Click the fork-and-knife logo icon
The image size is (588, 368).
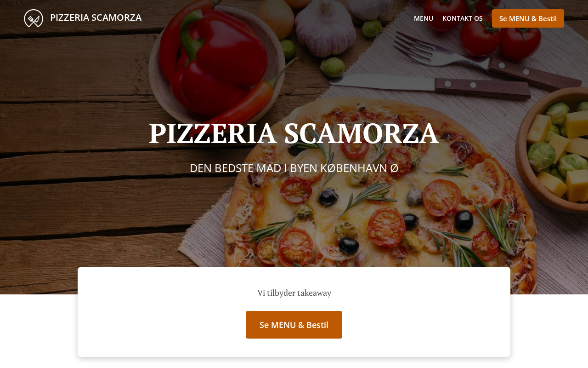[34, 18]
